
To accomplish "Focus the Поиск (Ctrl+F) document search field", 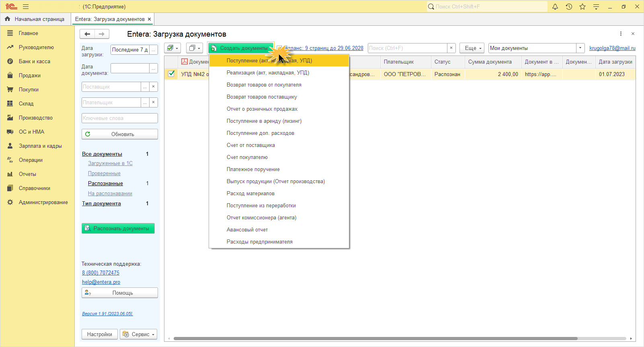I will click(x=408, y=48).
